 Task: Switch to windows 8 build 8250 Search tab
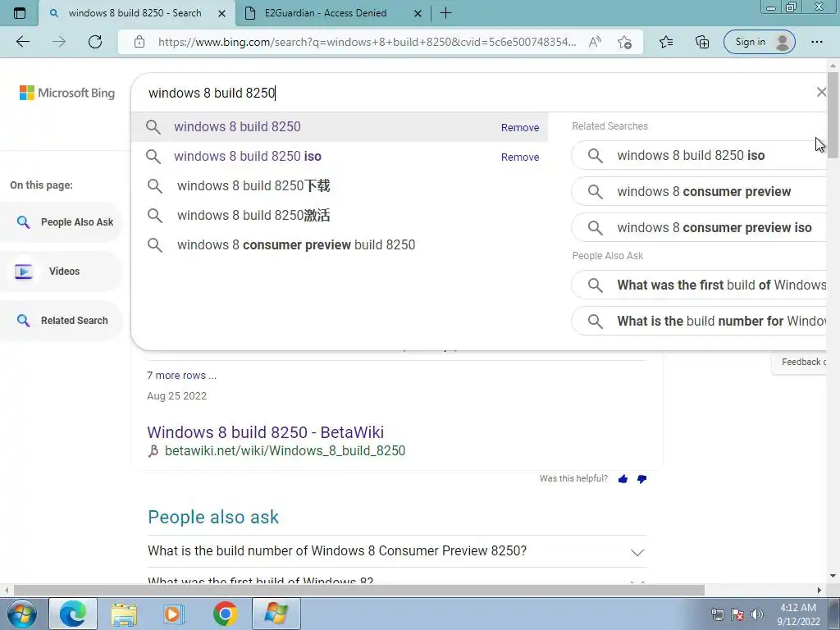[136, 13]
